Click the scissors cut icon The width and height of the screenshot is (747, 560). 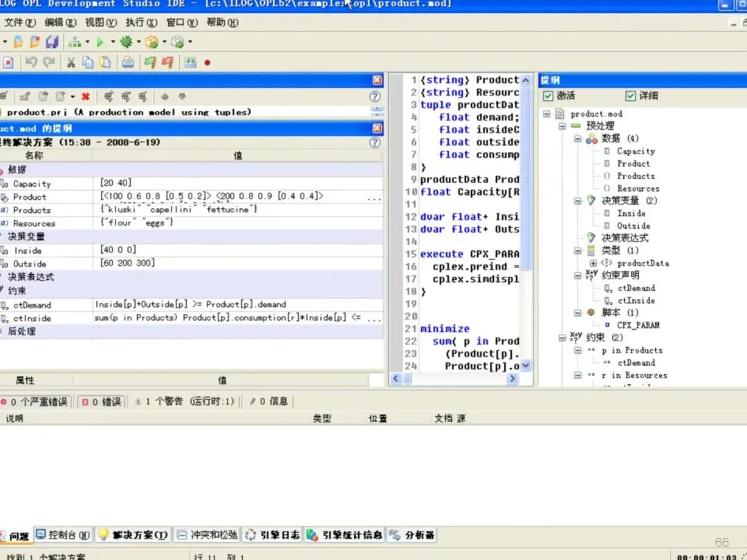(71, 62)
